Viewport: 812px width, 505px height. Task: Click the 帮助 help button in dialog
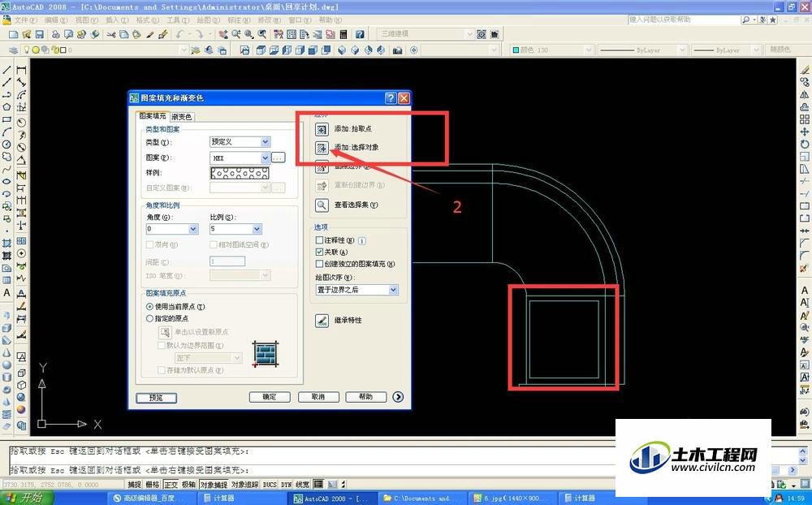click(x=366, y=397)
